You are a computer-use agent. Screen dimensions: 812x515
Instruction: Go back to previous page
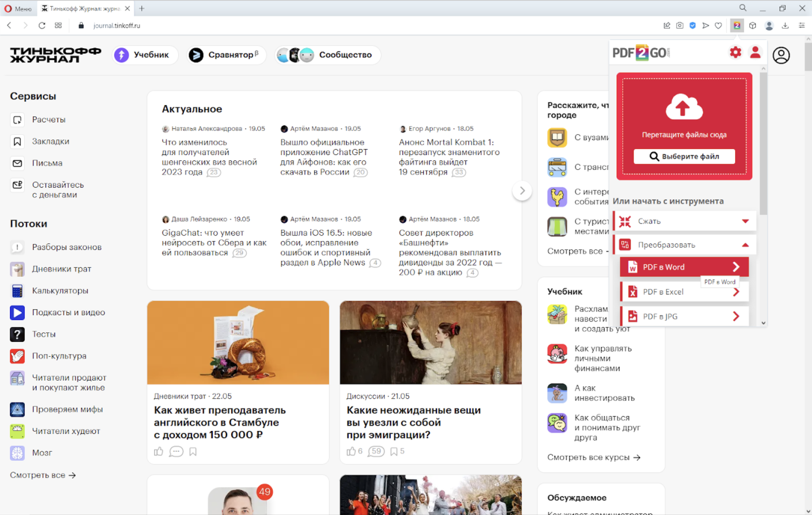tap(9, 26)
